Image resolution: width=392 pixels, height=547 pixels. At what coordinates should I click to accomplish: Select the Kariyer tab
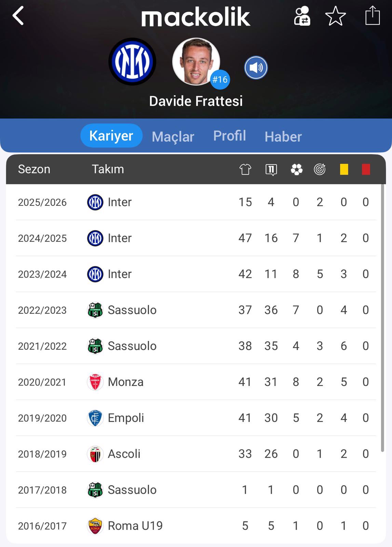coord(111,136)
